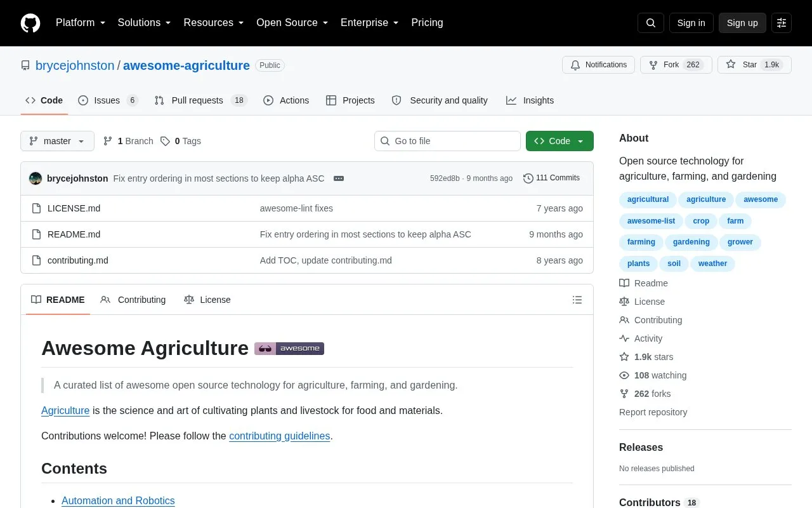Open Activity link in About sidebar
This screenshot has height=508, width=812.
(641, 338)
